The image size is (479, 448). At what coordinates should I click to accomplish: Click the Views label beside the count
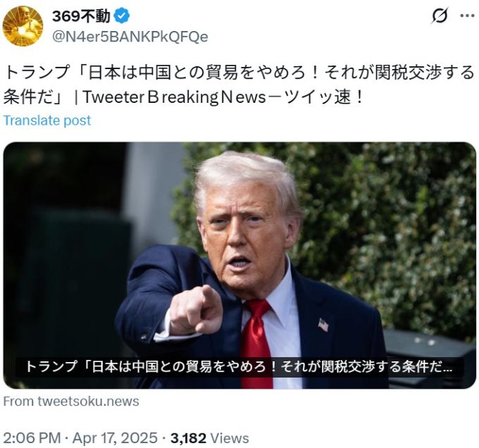tap(230, 438)
